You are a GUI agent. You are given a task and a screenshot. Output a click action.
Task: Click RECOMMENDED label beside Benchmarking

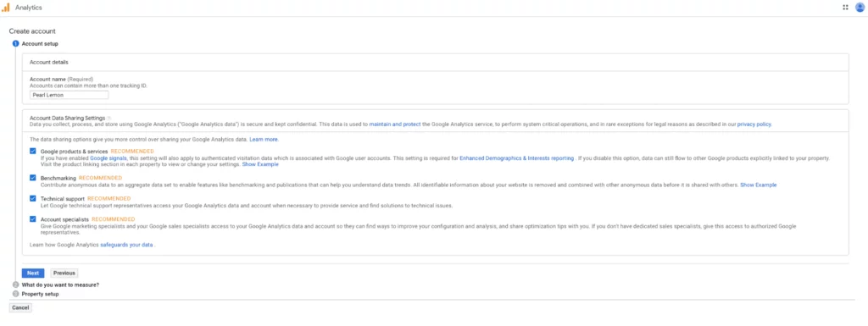point(101,178)
